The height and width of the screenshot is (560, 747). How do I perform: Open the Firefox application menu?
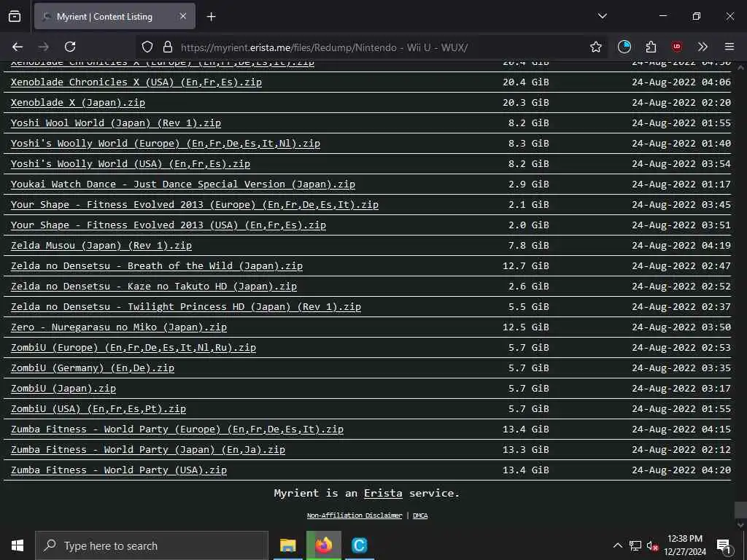pyautogui.click(x=729, y=47)
